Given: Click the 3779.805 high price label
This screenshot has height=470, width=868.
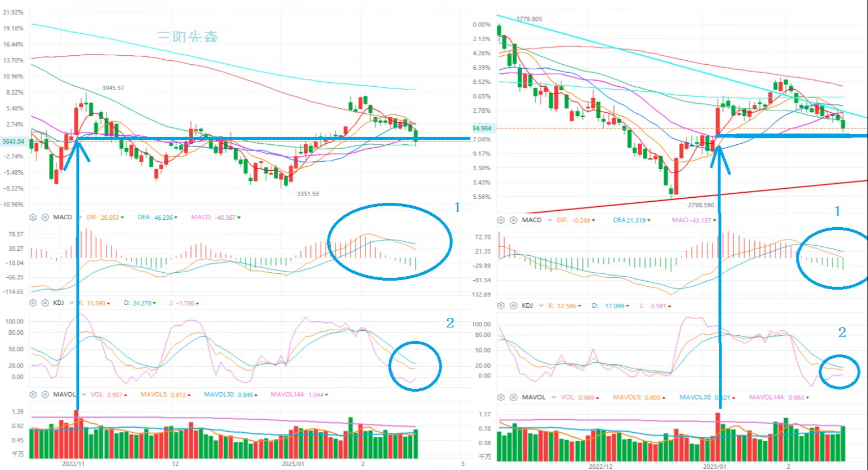Looking at the screenshot, I should (529, 19).
